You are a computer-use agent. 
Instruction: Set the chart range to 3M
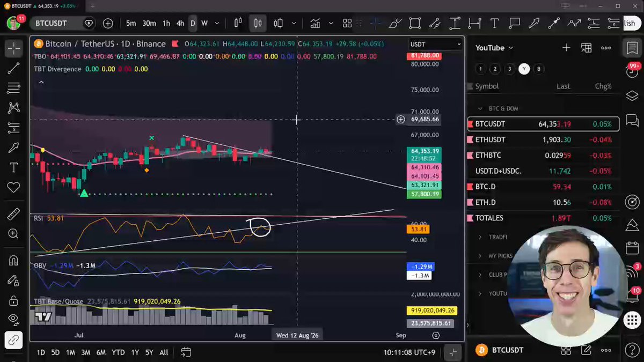click(86, 352)
